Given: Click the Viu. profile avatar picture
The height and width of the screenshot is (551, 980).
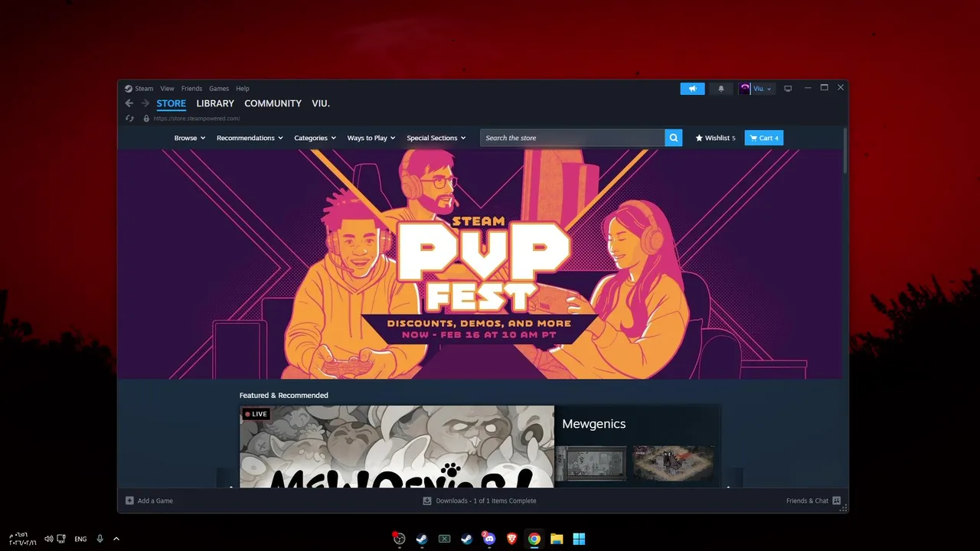Looking at the screenshot, I should coord(745,89).
